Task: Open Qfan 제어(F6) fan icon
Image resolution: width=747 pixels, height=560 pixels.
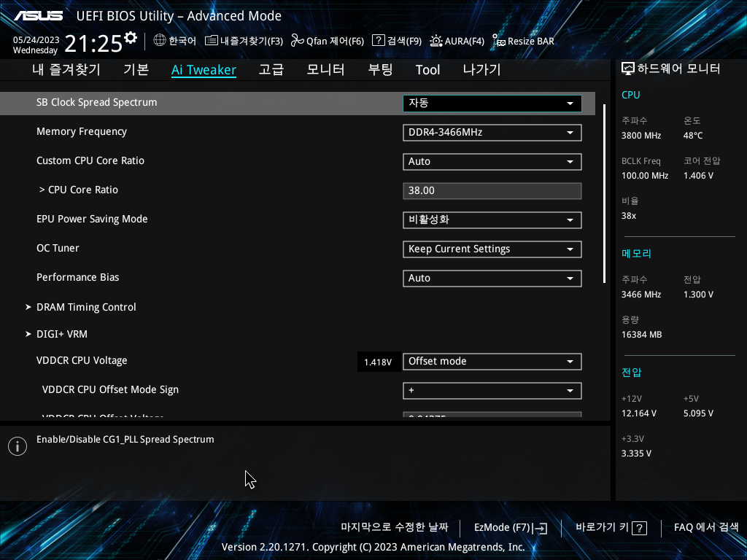Action: (298, 41)
